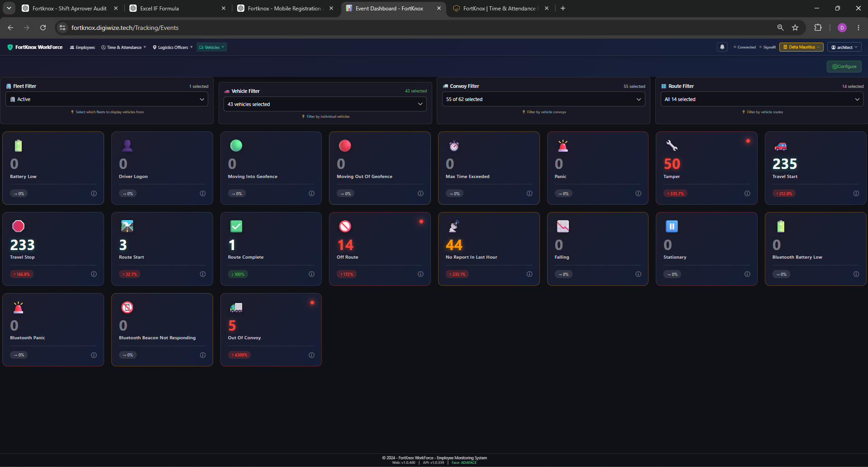Click the No Report In Last Hour count 44
Screen dimensions: 868x467
[x=454, y=245]
